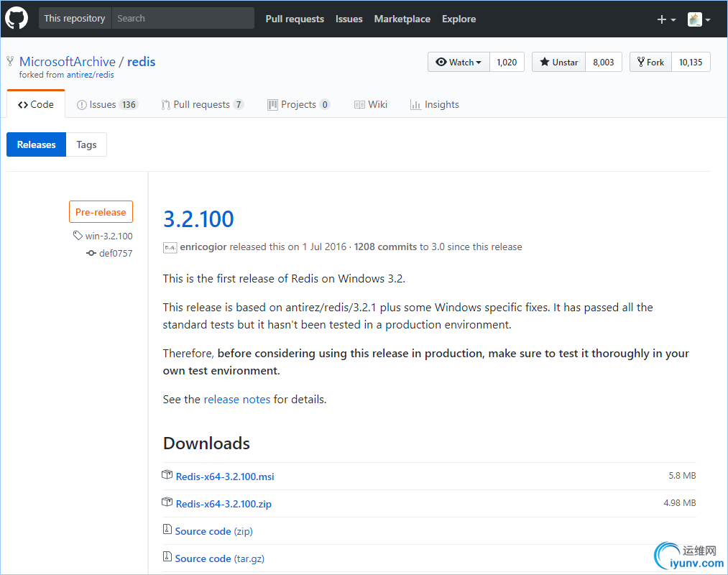Image resolution: width=728 pixels, height=575 pixels.
Task: Click the tag icon beside win-3.2.100
Action: [x=78, y=236]
